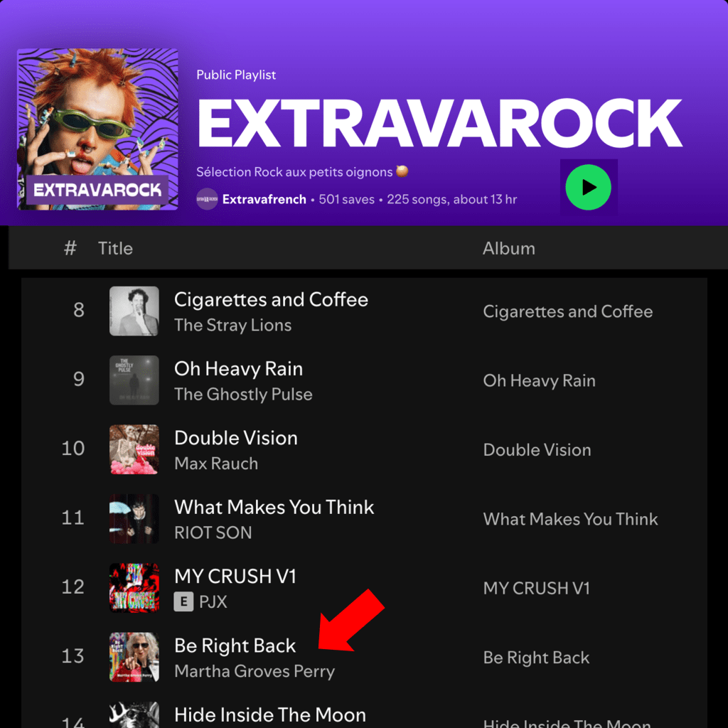Open the Extravafrench creator profile link

[264, 200]
